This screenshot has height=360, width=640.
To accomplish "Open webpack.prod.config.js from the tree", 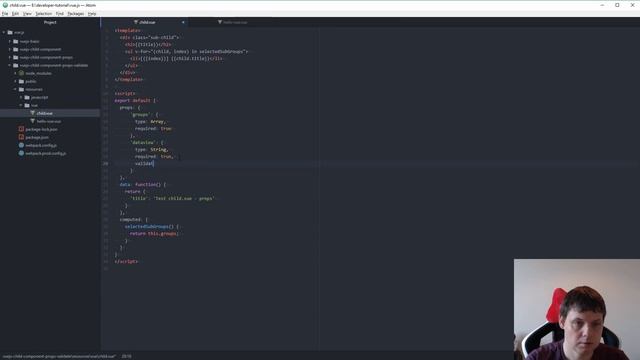I will [46, 153].
